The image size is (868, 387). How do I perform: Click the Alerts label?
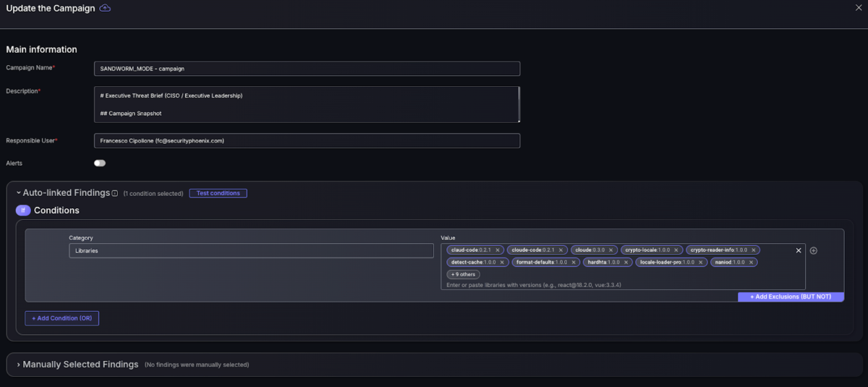(14, 163)
